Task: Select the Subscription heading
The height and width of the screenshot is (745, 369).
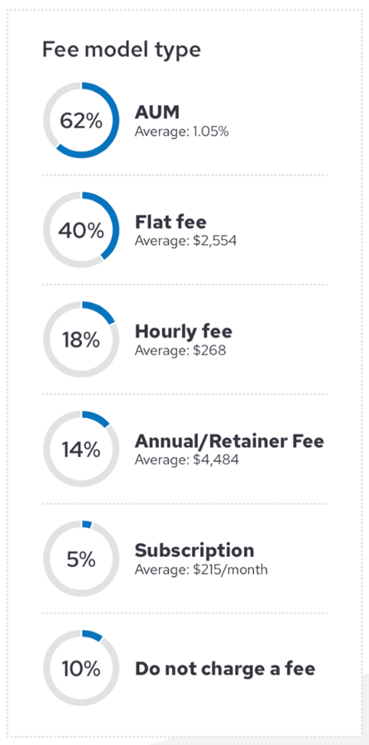Action: pyautogui.click(x=194, y=551)
